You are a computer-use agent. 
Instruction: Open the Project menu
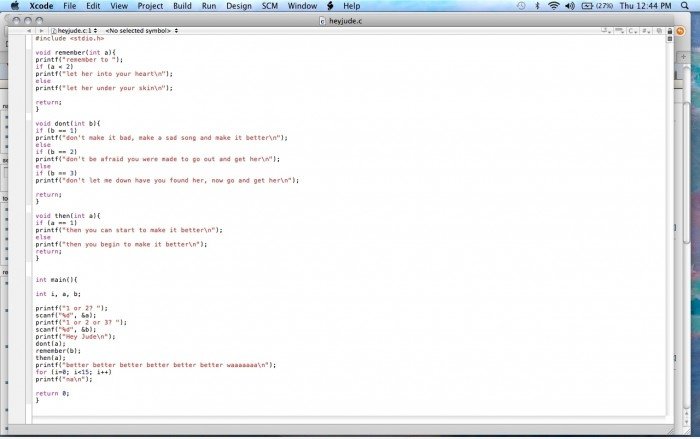pyautogui.click(x=150, y=6)
